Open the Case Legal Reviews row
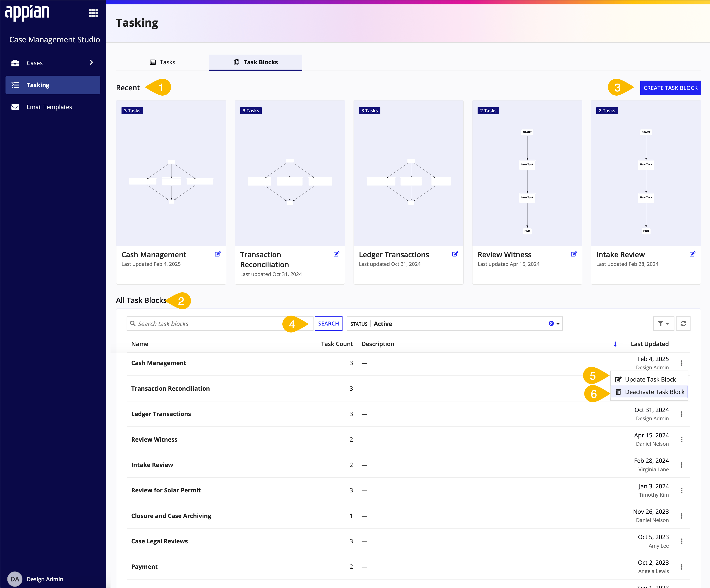Viewport: 710px width, 588px height. point(159,541)
